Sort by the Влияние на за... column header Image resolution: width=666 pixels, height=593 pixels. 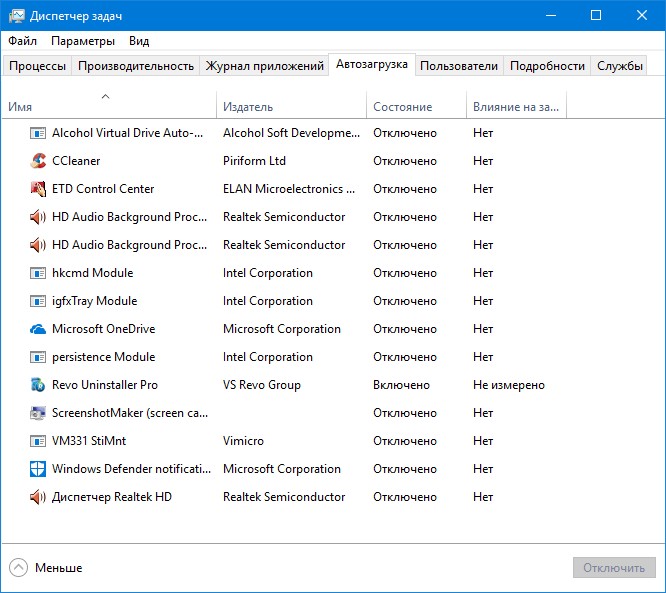[516, 104]
